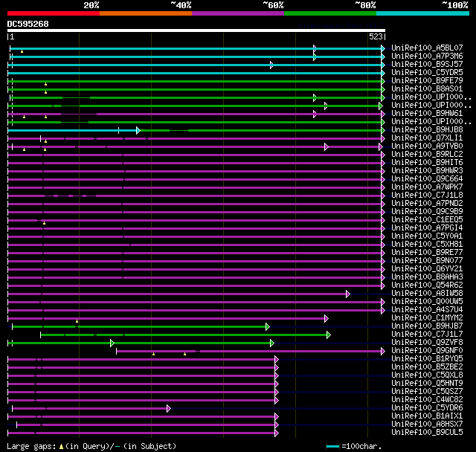The height and width of the screenshot is (452, 476).
Task: Select the UniRef100_Q9C9B9 label
Action: point(427,212)
